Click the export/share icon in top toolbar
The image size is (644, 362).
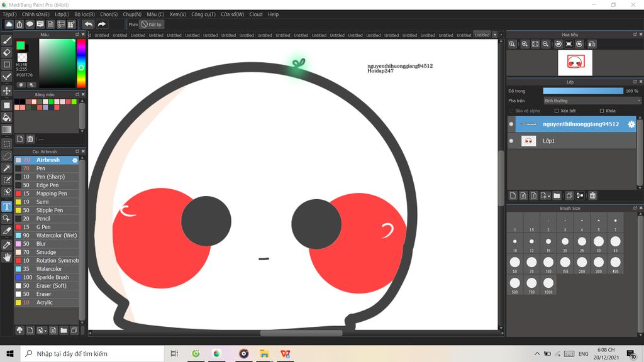[19, 25]
